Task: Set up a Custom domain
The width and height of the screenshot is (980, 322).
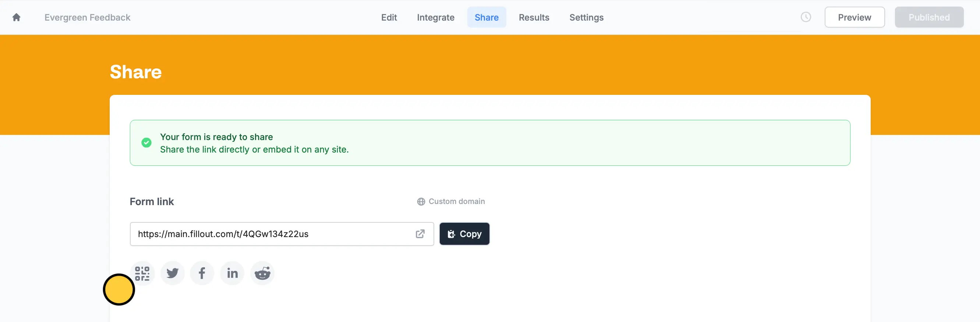Action: pos(451,201)
